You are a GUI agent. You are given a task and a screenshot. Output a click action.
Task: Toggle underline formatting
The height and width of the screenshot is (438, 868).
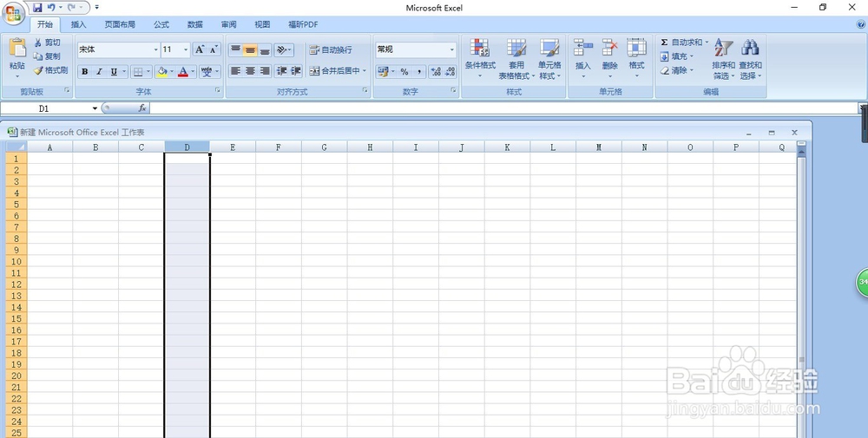click(x=114, y=71)
